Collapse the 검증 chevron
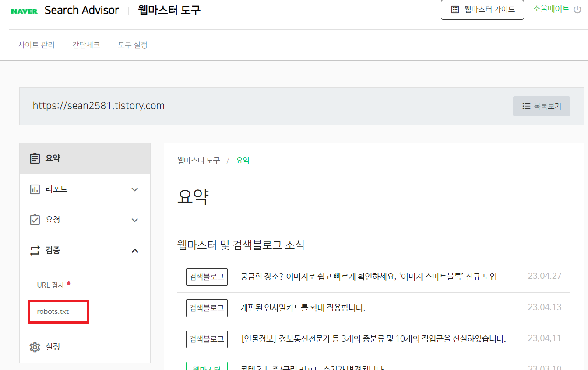 (135, 251)
